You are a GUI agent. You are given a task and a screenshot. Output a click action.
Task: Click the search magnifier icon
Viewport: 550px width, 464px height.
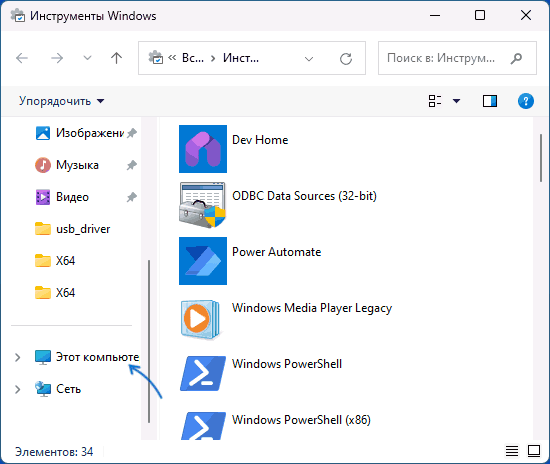[516, 58]
